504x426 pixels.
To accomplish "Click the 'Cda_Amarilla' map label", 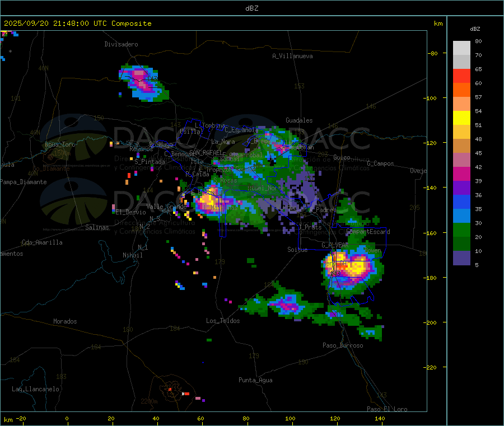I will 42,242.
